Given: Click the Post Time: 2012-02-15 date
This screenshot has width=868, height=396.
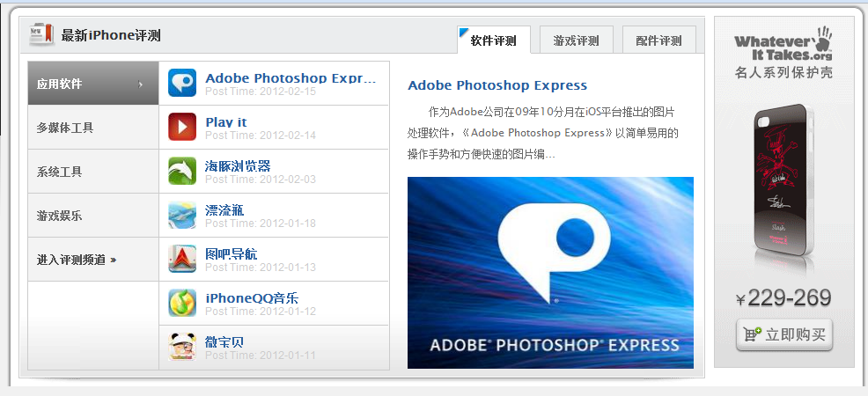Looking at the screenshot, I should tap(261, 92).
